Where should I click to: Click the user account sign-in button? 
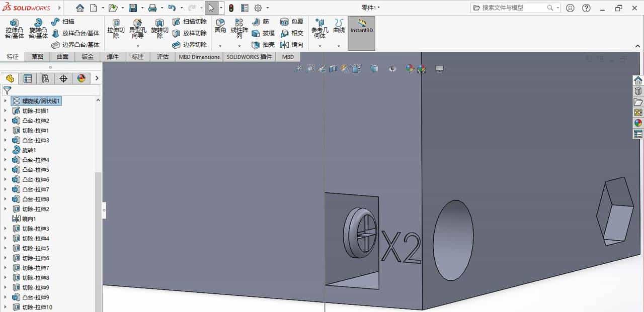coord(569,8)
